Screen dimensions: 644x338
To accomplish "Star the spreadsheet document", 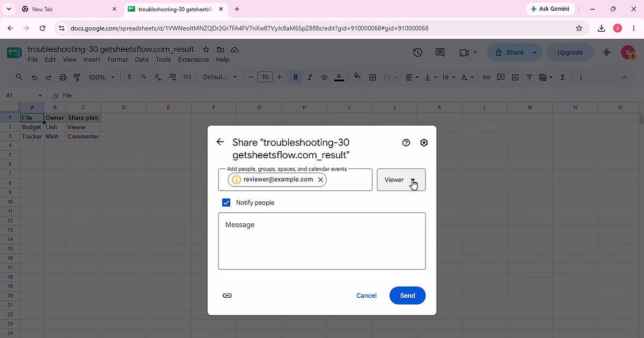I will [206, 49].
